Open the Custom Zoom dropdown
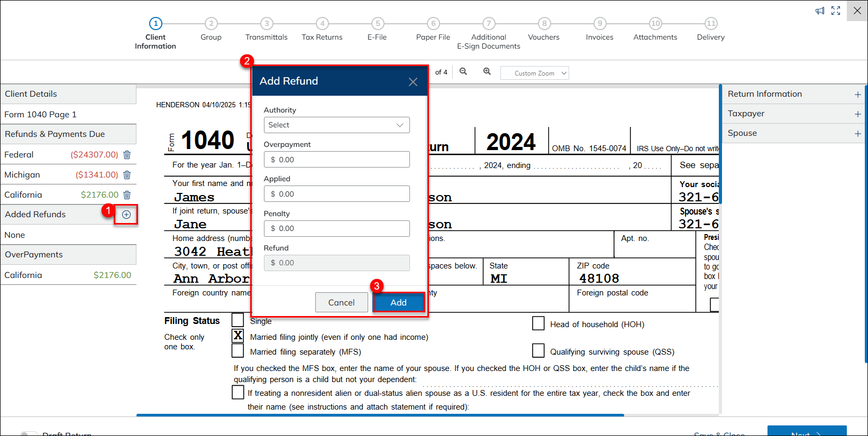This screenshot has width=868, height=436. click(x=534, y=73)
